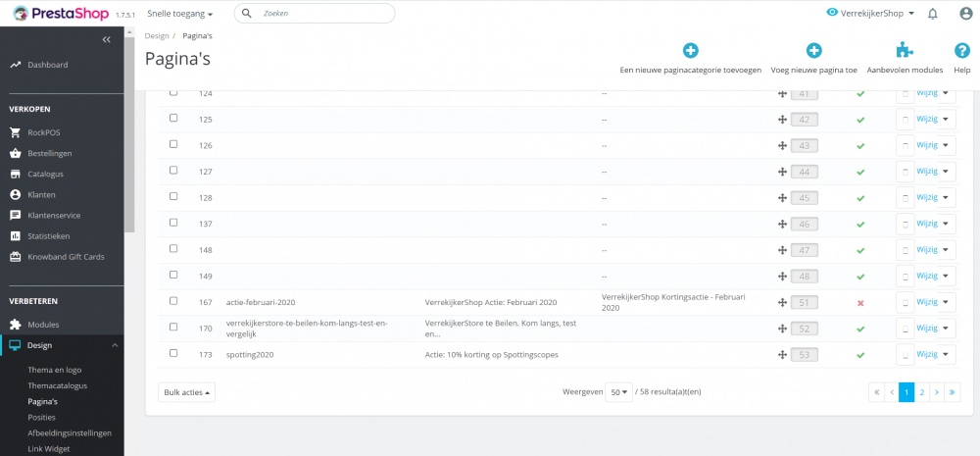Select checkbox for row 125
This screenshot has width=980, height=456.
173,118
